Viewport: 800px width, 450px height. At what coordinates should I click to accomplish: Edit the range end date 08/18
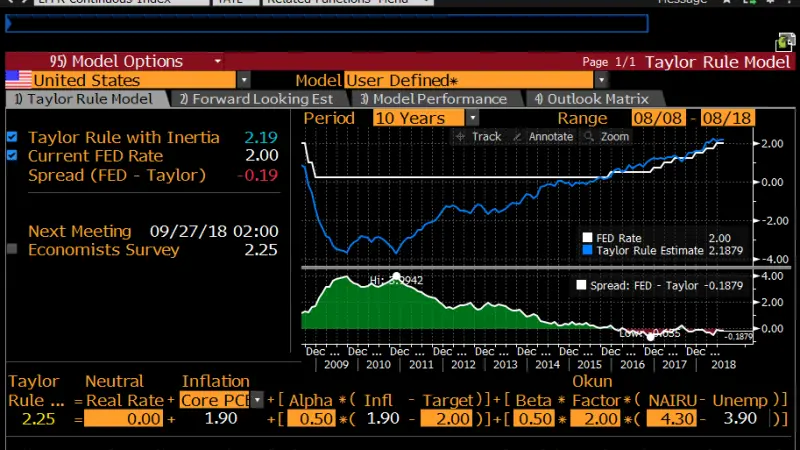click(727, 118)
